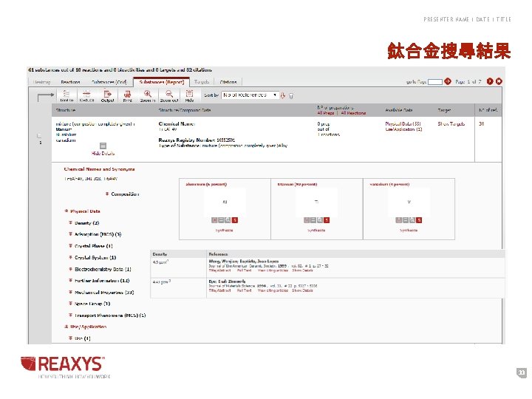The width and height of the screenshot is (532, 399).
Task: Click the Hide toolbar icon
Action: [x=189, y=95]
